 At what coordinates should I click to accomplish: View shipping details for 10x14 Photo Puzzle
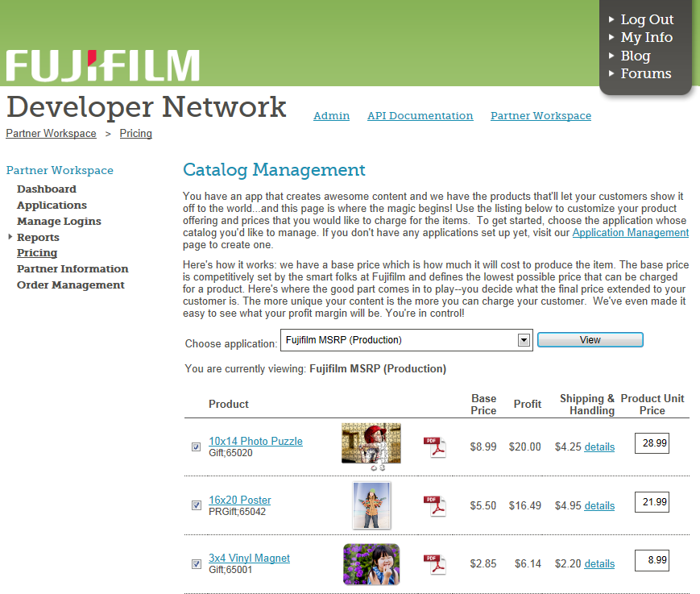coord(599,447)
